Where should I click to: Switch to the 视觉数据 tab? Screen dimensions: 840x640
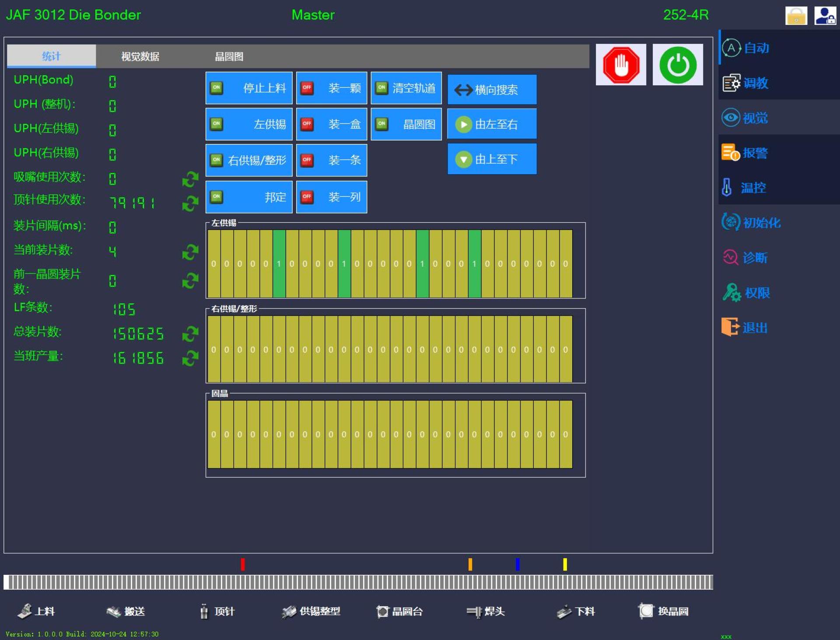point(140,56)
